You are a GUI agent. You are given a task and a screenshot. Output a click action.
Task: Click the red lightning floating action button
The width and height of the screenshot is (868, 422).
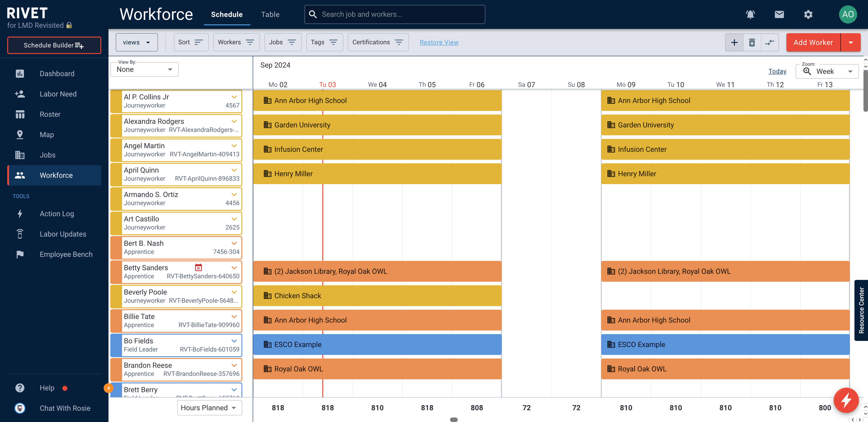point(846,400)
